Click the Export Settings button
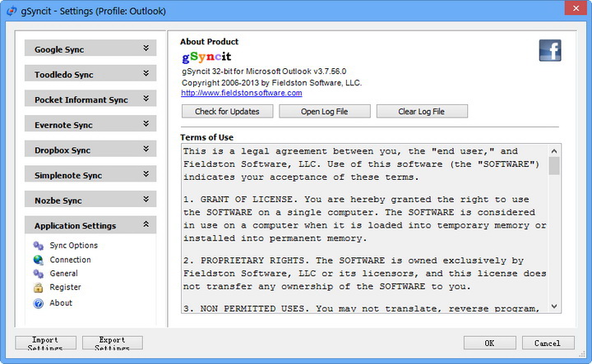 tap(113, 343)
